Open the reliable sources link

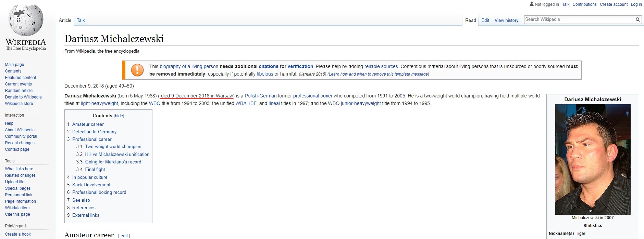click(381, 67)
